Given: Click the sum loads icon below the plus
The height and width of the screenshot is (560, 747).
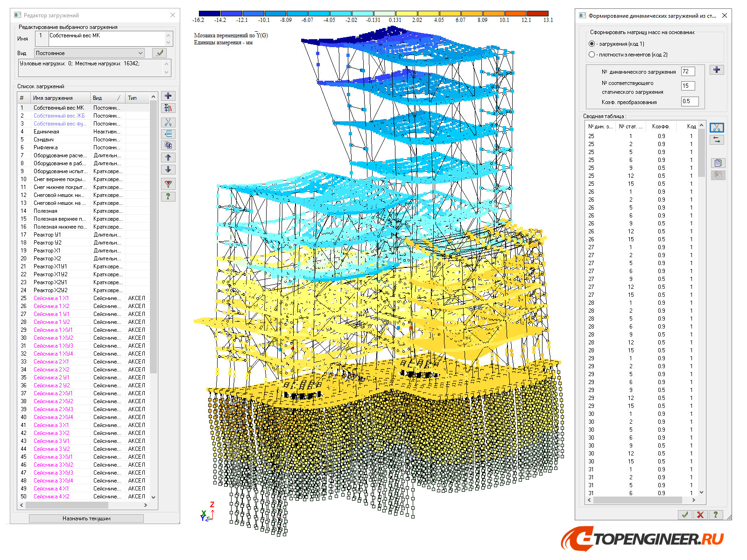Looking at the screenshot, I should pos(168,108).
